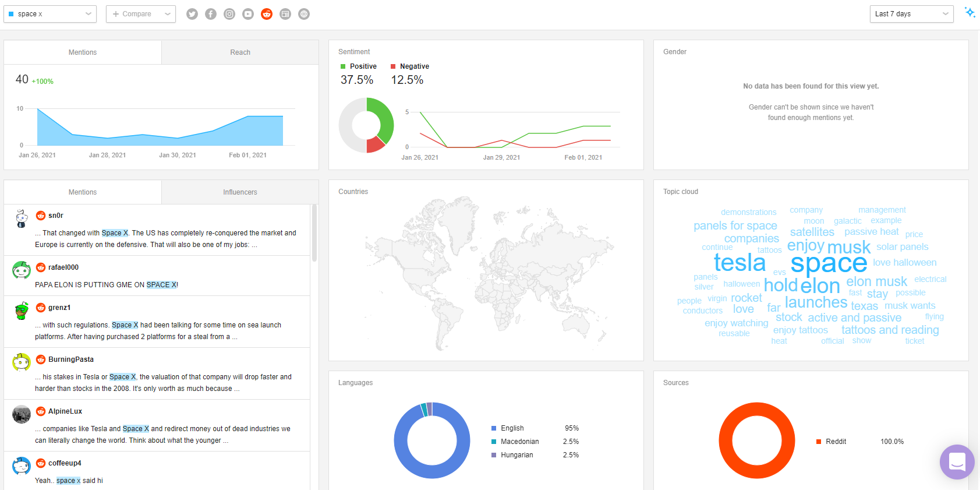Click the Reddit icon beside grenz1
980x490 pixels.
[x=41, y=308]
